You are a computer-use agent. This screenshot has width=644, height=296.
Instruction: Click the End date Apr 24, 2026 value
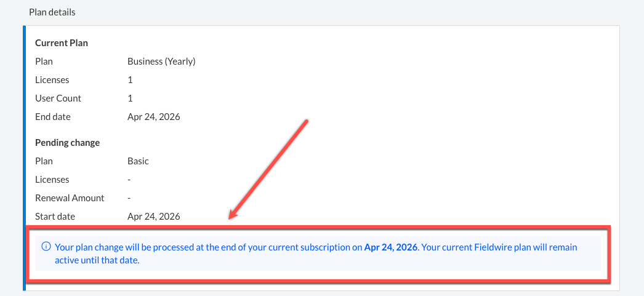(x=153, y=117)
